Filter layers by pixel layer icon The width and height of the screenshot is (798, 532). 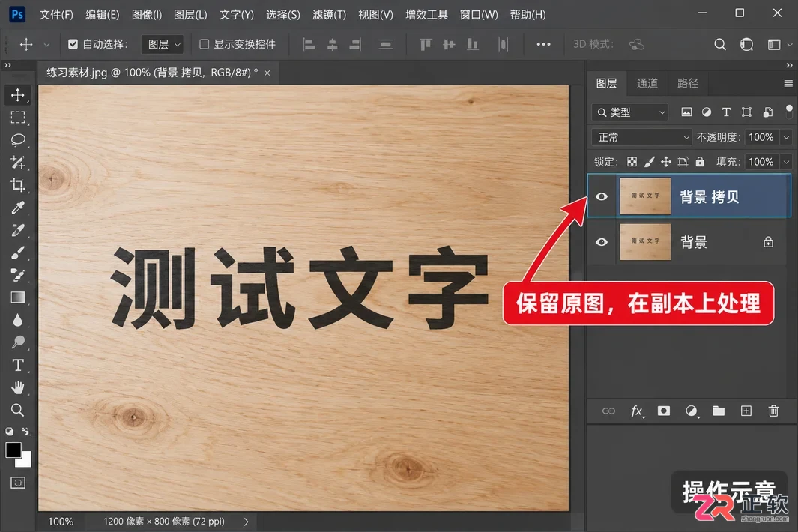pyautogui.click(x=686, y=112)
